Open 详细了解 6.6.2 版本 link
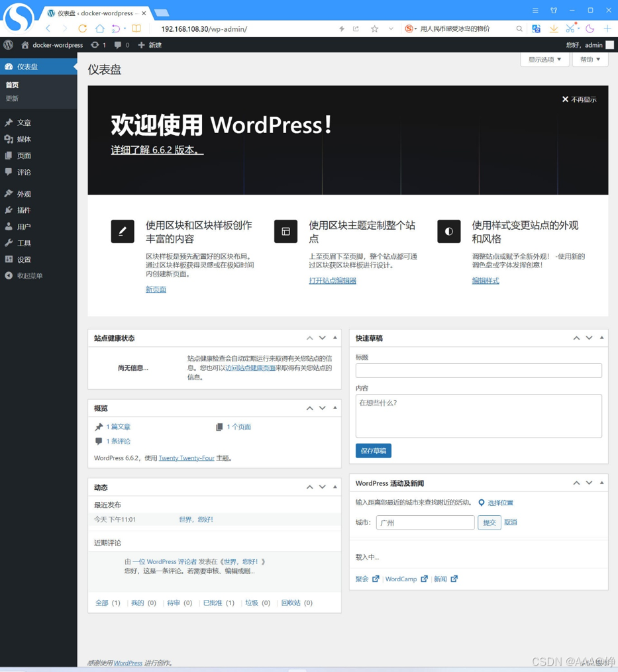The image size is (618, 672). (157, 150)
